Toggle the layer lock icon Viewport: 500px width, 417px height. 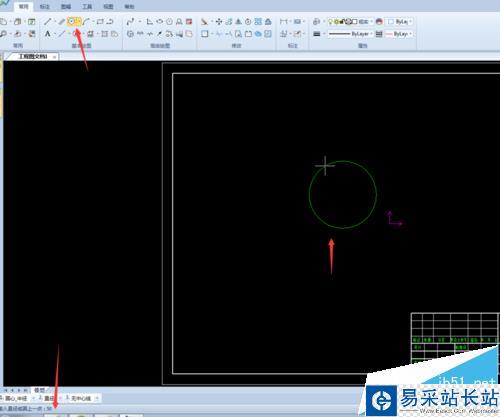coord(342,22)
